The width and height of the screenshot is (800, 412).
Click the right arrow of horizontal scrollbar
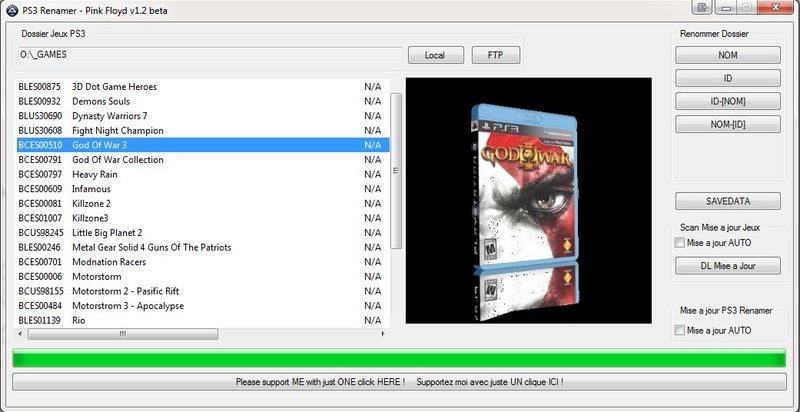[383, 334]
